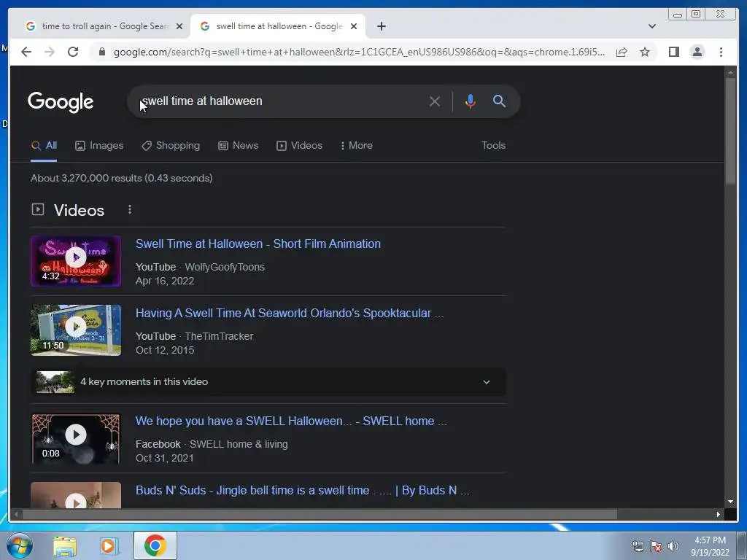
Task: Click the browser forward arrow
Action: (50, 52)
